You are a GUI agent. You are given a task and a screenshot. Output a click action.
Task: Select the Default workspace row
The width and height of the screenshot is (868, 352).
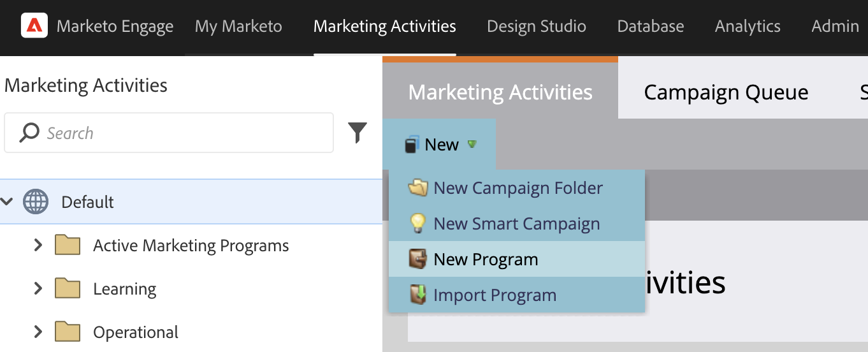tap(191, 202)
